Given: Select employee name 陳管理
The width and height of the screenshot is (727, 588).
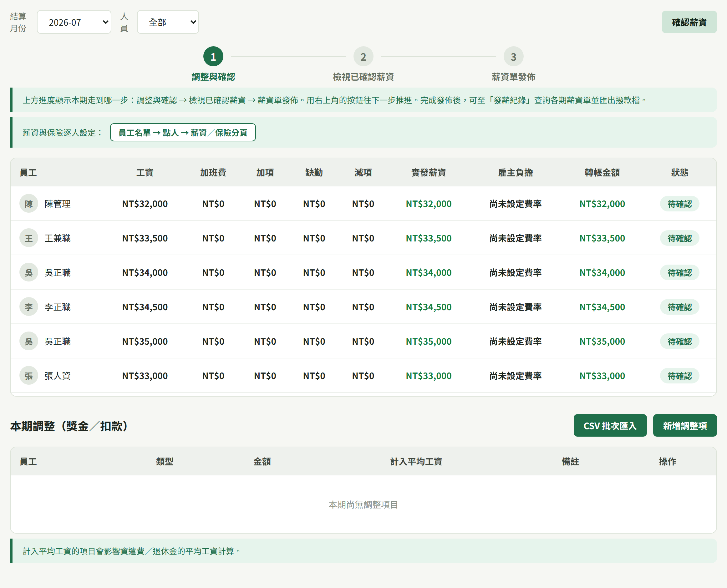Looking at the screenshot, I should (58, 204).
